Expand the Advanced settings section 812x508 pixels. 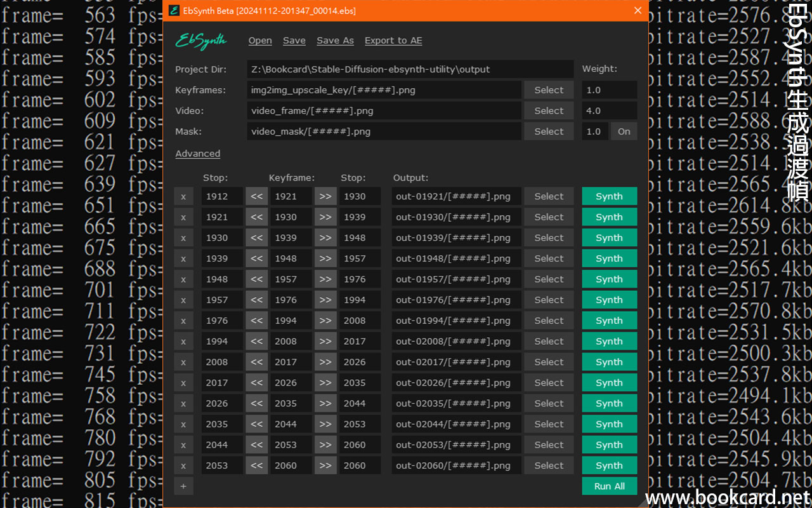198,154
